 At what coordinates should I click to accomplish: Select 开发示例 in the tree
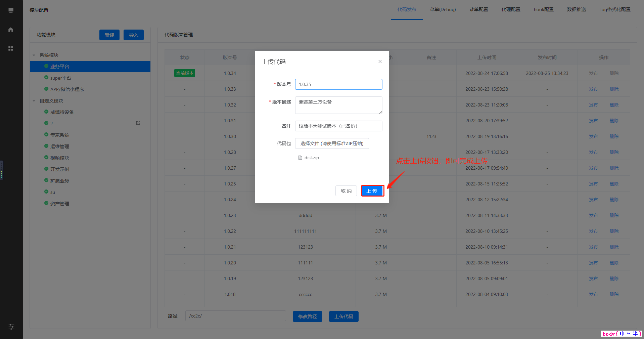tap(90, 169)
